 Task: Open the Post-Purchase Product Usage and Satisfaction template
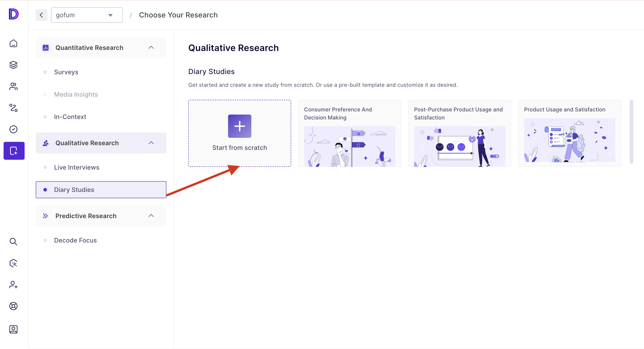pyautogui.click(x=460, y=133)
